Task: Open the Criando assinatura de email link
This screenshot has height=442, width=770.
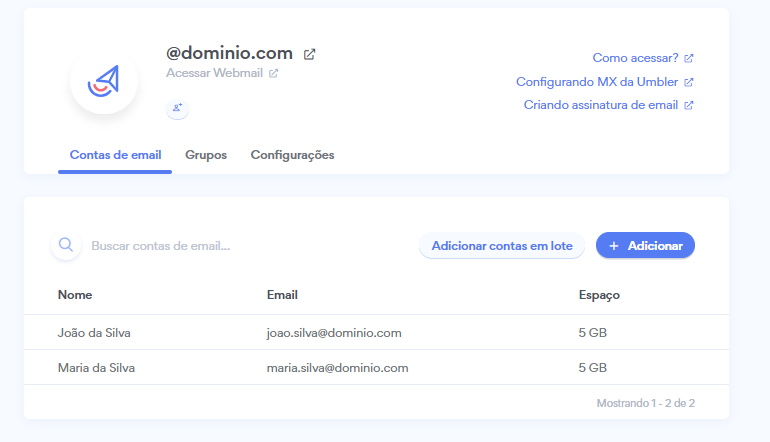Action: click(x=601, y=105)
